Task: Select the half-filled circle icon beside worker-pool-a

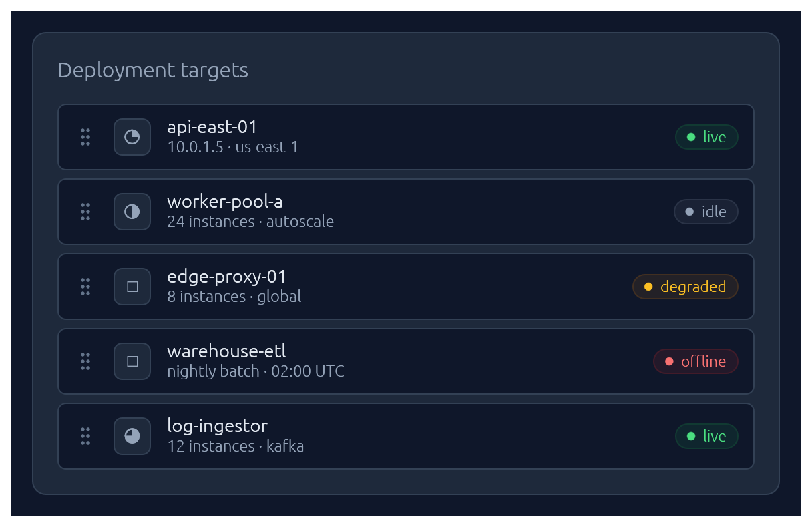Action: (x=132, y=212)
